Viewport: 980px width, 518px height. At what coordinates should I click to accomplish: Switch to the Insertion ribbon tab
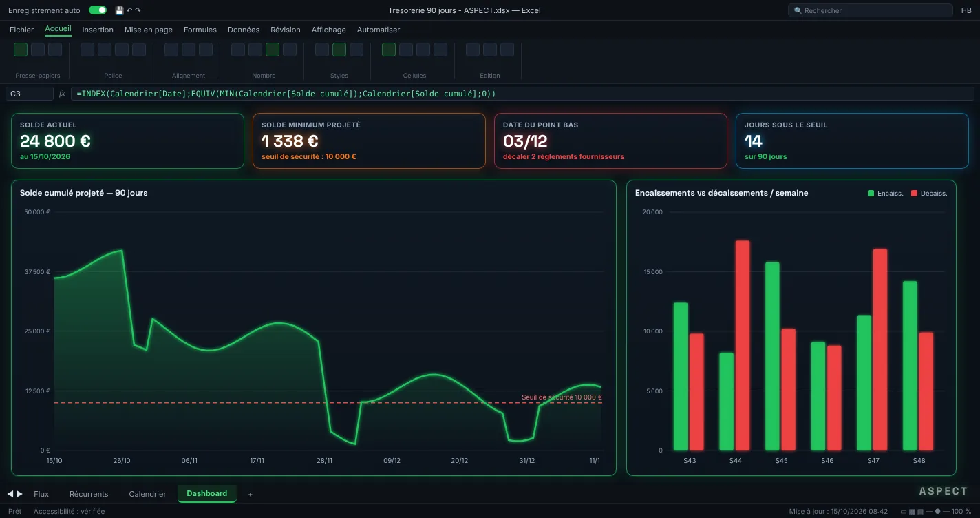[x=98, y=30]
